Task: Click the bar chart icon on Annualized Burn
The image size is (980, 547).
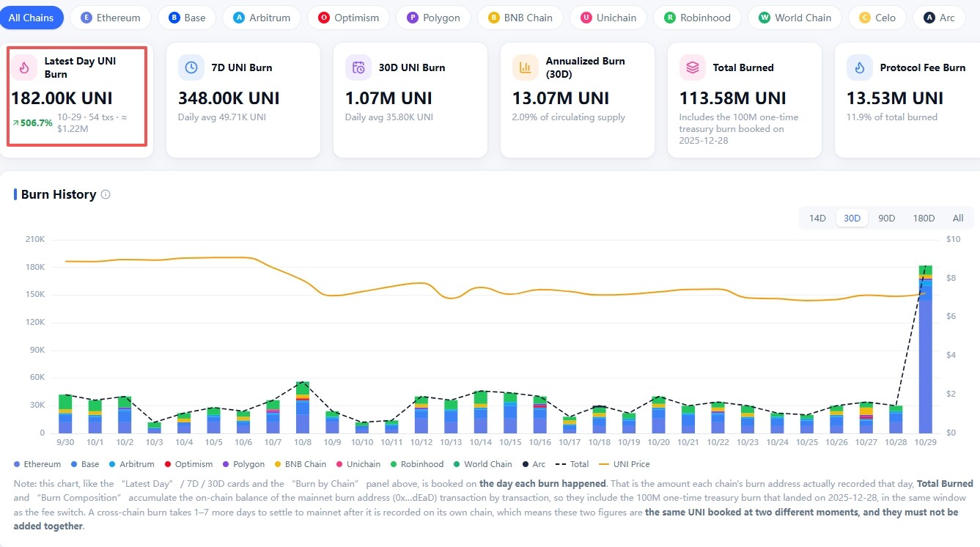Action: point(526,67)
